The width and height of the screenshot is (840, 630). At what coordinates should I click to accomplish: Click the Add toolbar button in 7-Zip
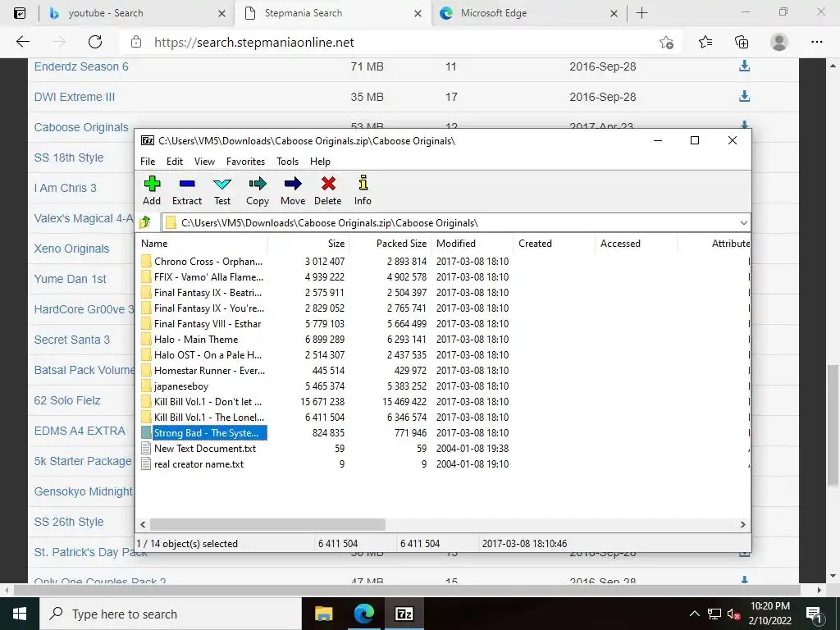click(152, 190)
